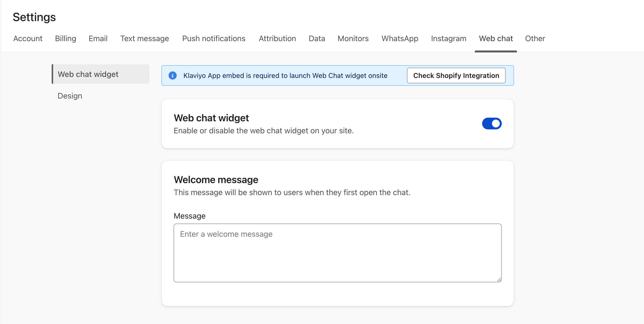Open the Account settings tab
This screenshot has height=324, width=644.
point(28,38)
